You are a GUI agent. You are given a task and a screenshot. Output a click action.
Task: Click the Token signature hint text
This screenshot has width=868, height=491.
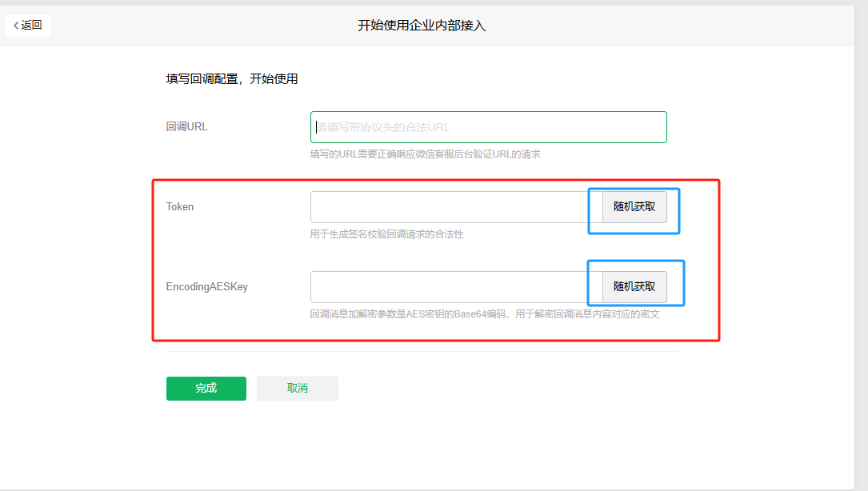coord(386,234)
